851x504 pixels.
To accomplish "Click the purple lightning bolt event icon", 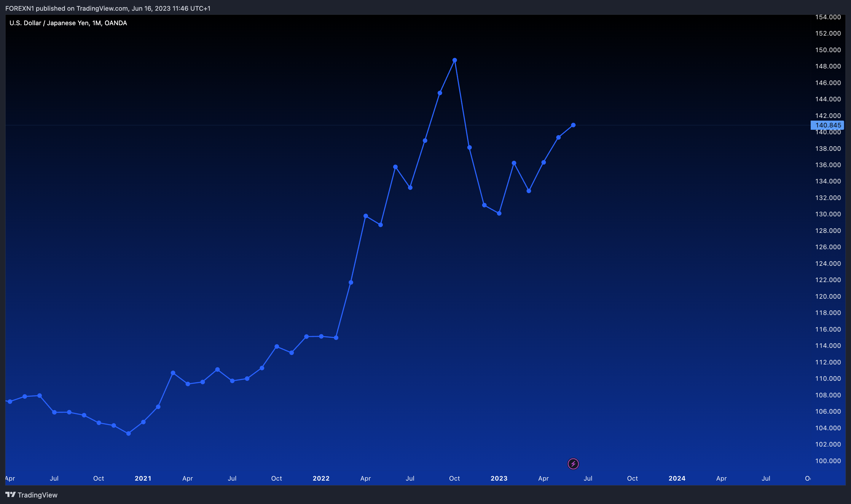I will (x=573, y=464).
